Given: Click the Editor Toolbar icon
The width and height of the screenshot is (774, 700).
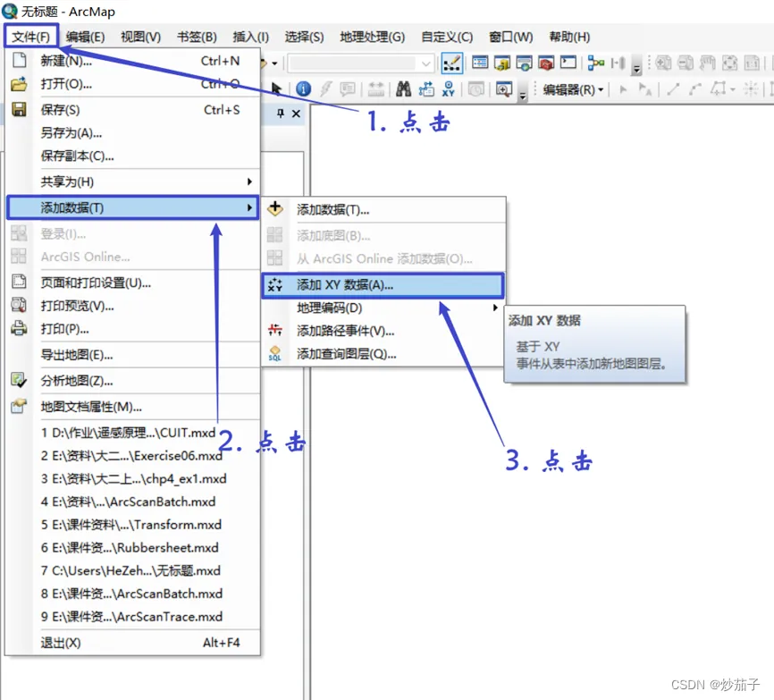Looking at the screenshot, I should (x=451, y=63).
